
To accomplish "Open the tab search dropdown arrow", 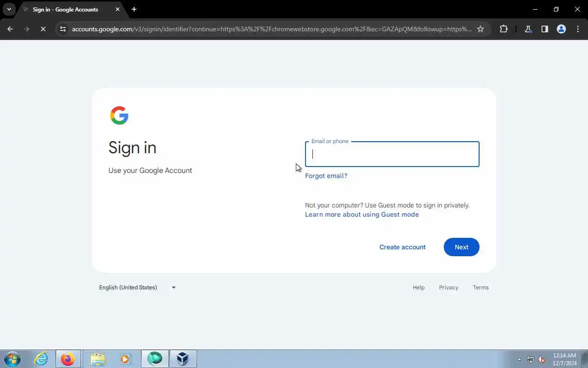I will tap(9, 9).
